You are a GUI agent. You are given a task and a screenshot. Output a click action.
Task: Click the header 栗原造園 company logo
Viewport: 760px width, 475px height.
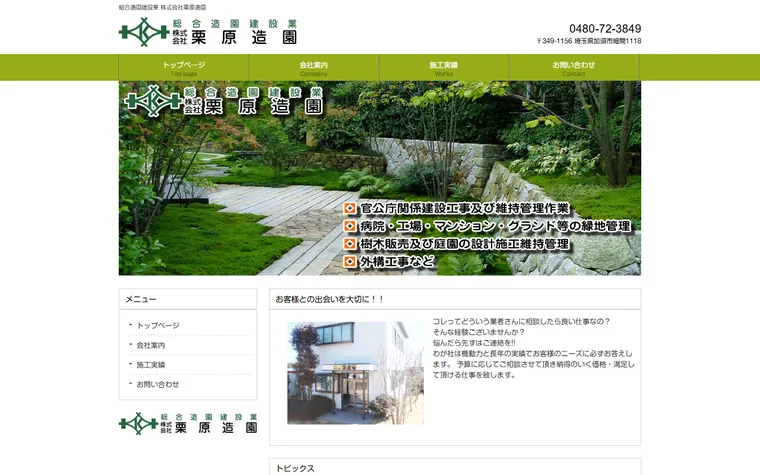pyautogui.click(x=208, y=32)
